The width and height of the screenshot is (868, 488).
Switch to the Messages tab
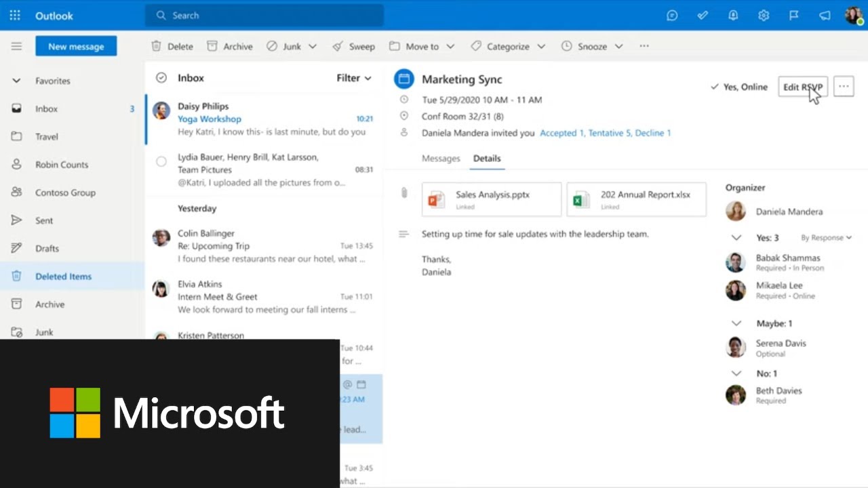[x=441, y=158]
